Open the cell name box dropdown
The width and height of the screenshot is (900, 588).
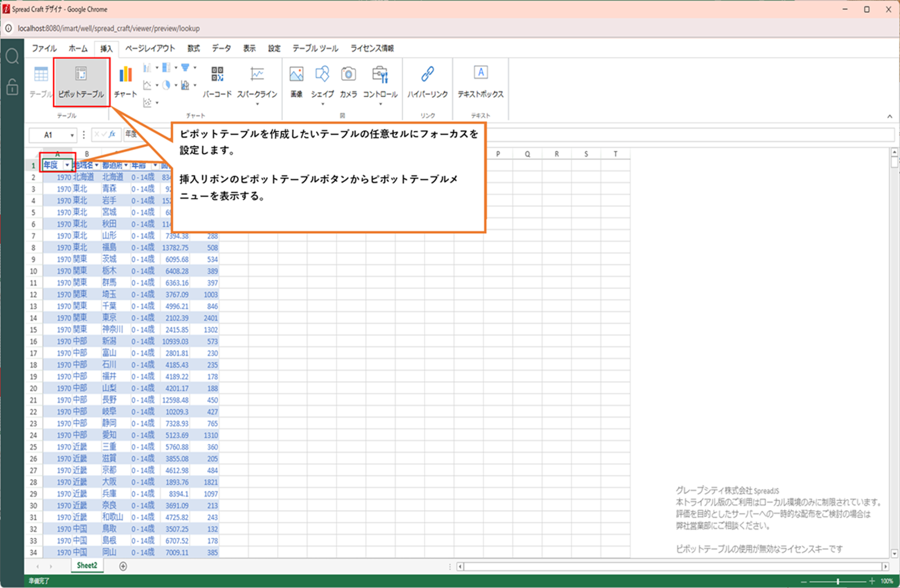pyautogui.click(x=71, y=135)
